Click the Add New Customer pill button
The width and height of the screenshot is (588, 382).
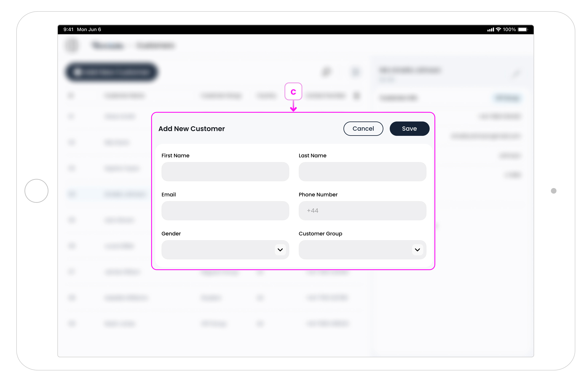click(112, 72)
